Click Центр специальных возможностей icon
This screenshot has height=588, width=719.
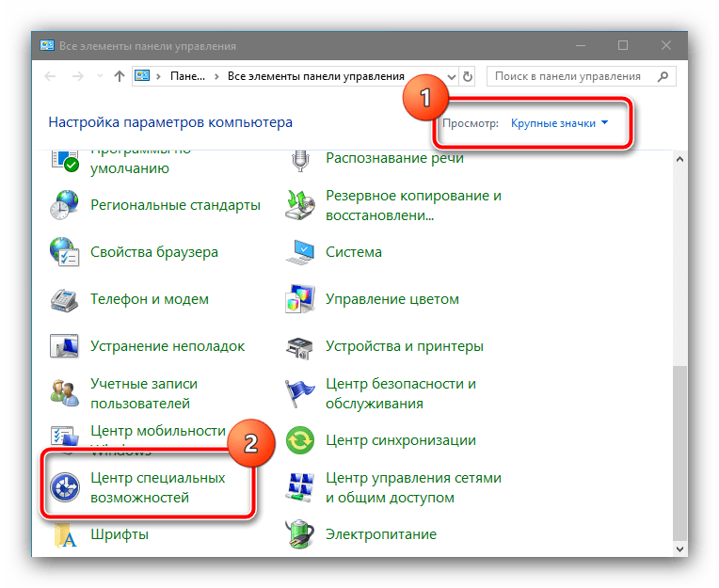tap(64, 487)
